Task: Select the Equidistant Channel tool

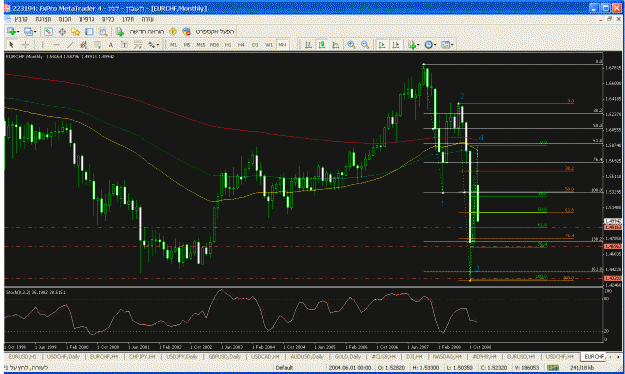Action: (x=83, y=45)
